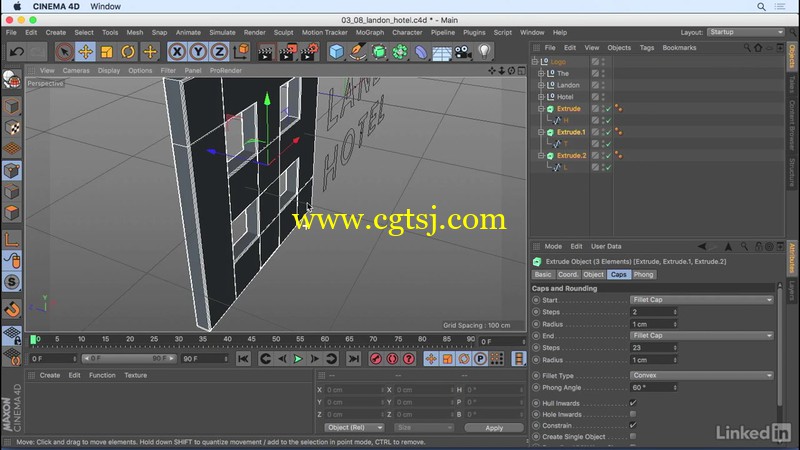This screenshot has width=800, height=450.
Task: Open the Subdivision Surface generators icon
Action: (379, 52)
